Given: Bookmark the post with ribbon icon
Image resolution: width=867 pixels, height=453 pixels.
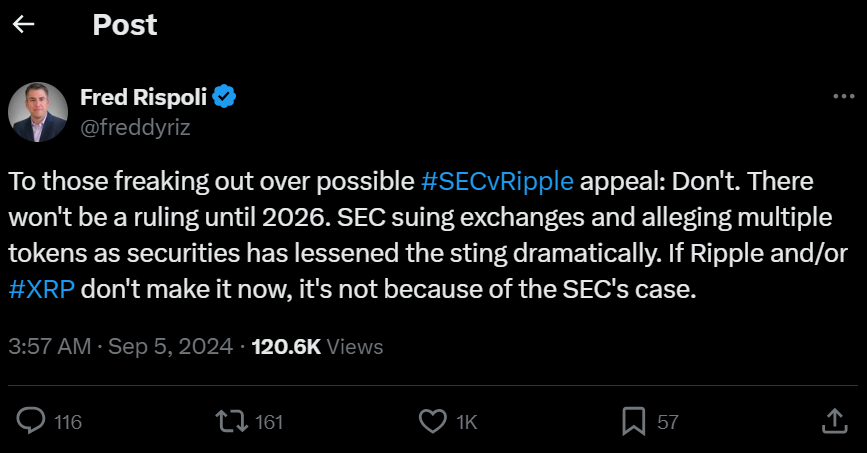Looking at the screenshot, I should click(x=633, y=422).
